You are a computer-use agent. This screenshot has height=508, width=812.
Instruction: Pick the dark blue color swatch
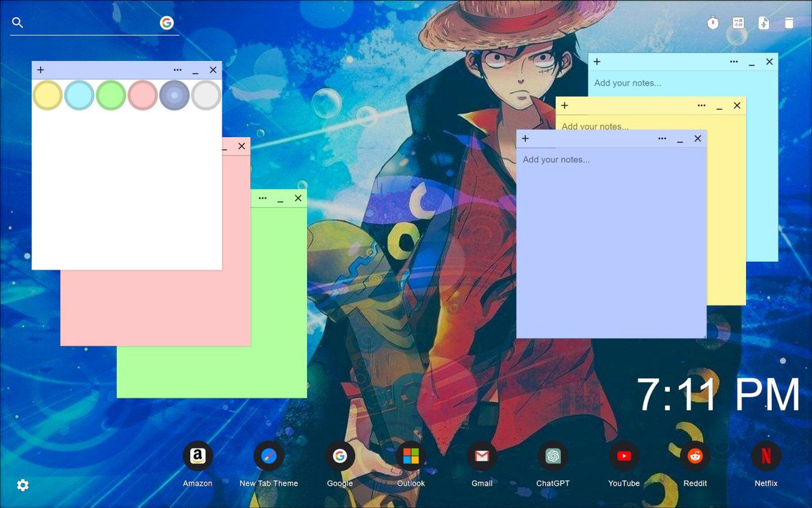174,95
